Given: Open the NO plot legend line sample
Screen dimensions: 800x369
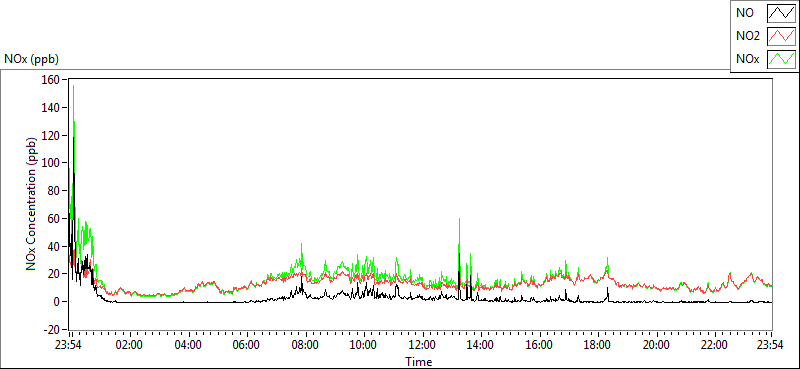Looking at the screenshot, I should 782,13.
